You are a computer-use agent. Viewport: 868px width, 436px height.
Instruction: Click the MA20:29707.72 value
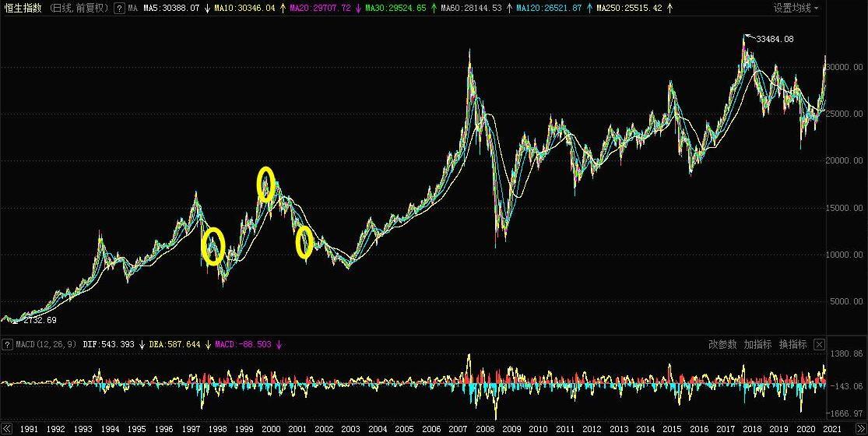(x=321, y=9)
